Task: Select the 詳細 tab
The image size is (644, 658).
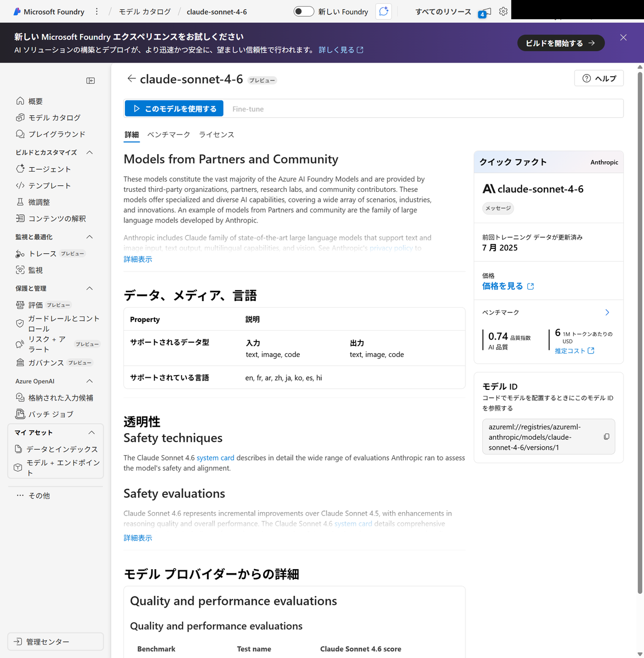Action: (x=132, y=134)
